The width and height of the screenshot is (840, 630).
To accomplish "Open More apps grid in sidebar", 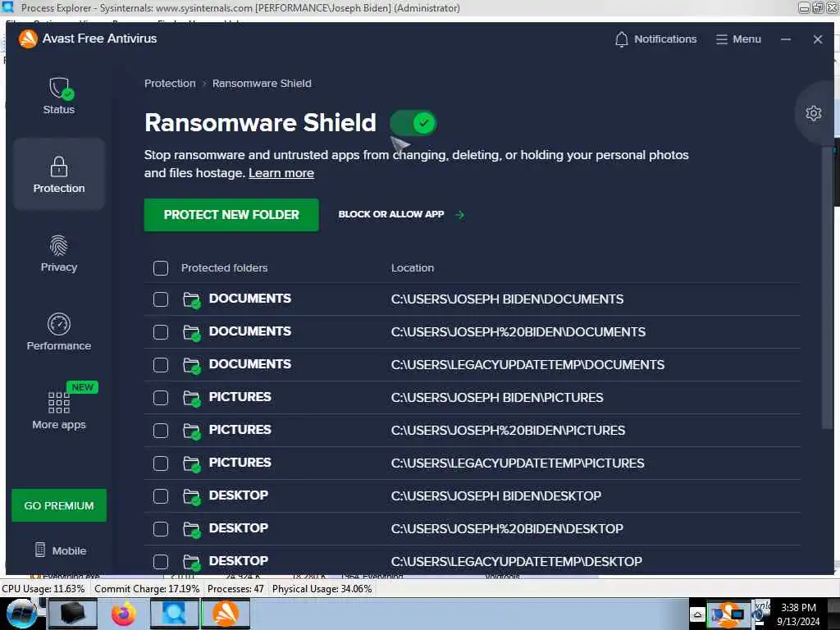I will pos(59,412).
